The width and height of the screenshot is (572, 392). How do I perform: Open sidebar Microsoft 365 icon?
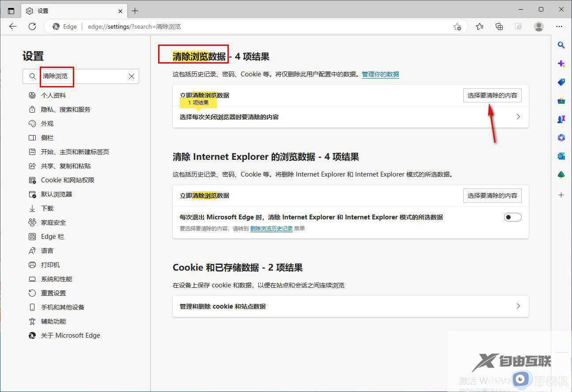pyautogui.click(x=561, y=138)
